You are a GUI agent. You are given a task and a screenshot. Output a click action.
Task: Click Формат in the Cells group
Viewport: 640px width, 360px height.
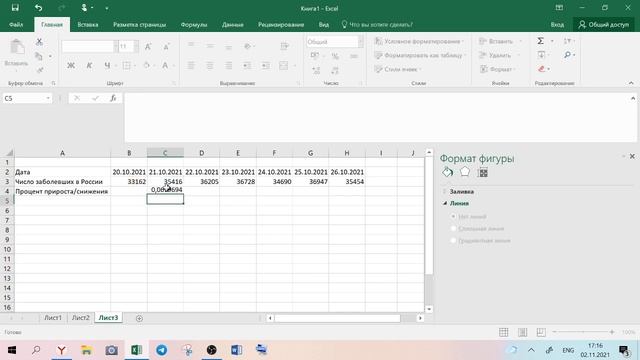coord(498,69)
